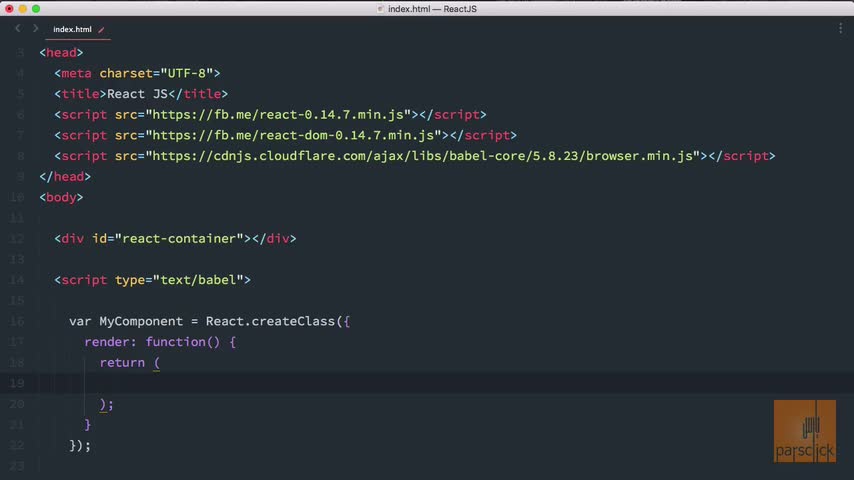The height and width of the screenshot is (480, 854).
Task: Click the react-0.14.7.min.js URL
Action: click(278, 115)
